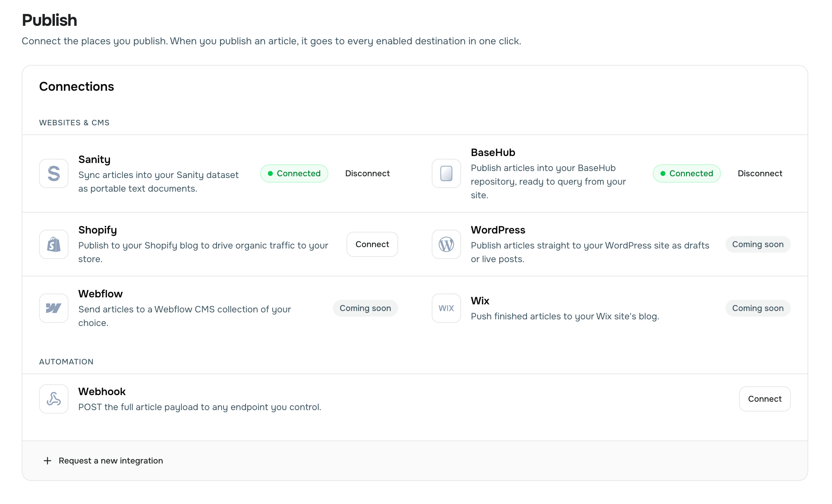Click the Webflow logo icon

click(x=54, y=308)
